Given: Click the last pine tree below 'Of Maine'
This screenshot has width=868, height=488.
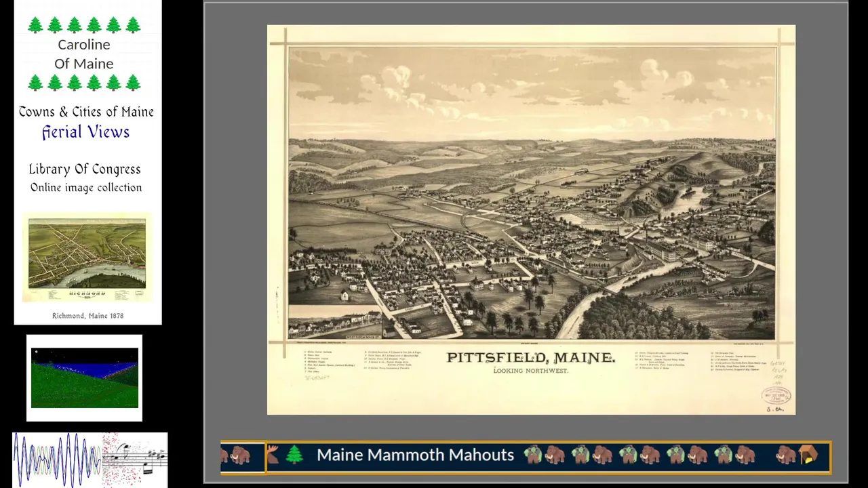Looking at the screenshot, I should pos(133,83).
